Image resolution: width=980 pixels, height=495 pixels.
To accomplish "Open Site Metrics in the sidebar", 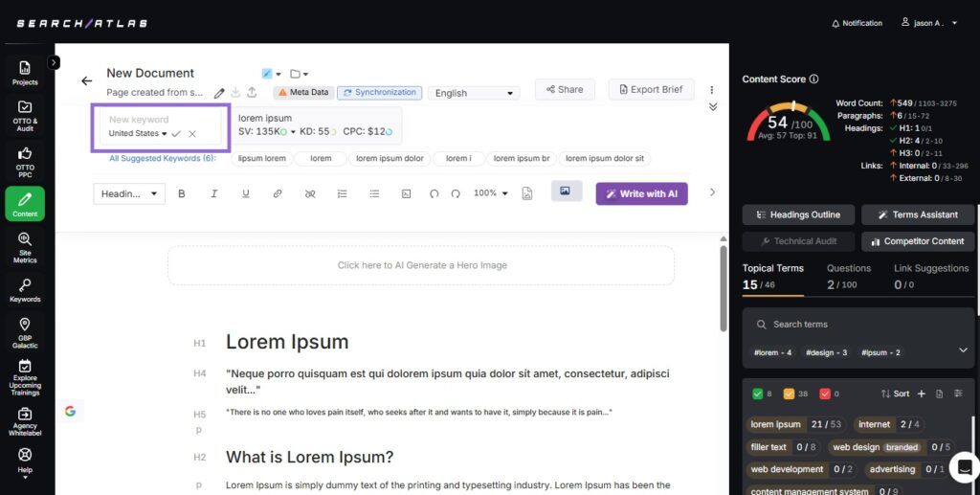I will pos(25,247).
